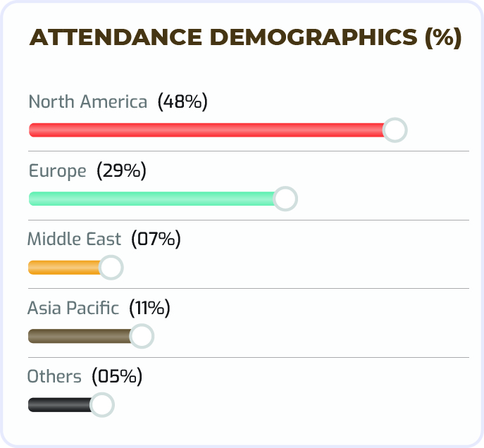The image size is (484, 448).
Task: Click the brown Asia Pacific bar
Action: (79, 336)
